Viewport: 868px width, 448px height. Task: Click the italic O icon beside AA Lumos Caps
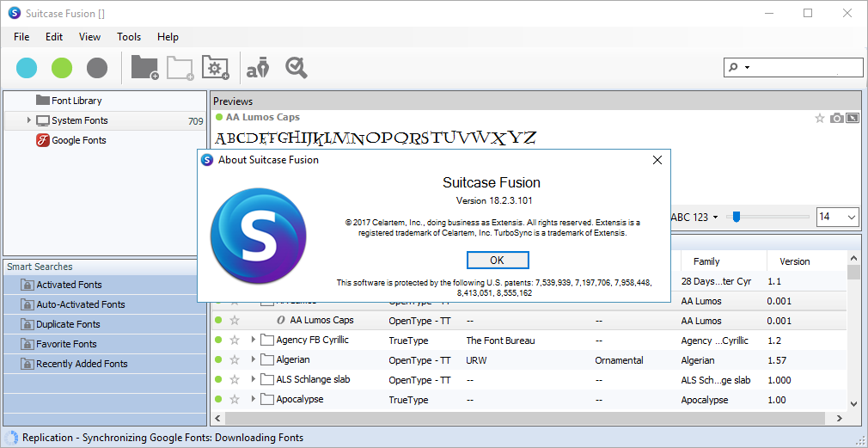pos(281,320)
